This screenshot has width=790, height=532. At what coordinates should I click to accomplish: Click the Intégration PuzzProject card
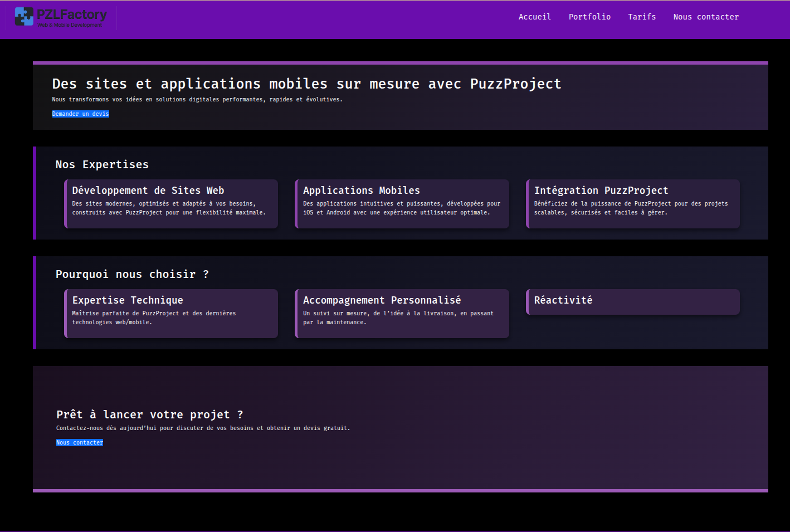click(x=632, y=204)
